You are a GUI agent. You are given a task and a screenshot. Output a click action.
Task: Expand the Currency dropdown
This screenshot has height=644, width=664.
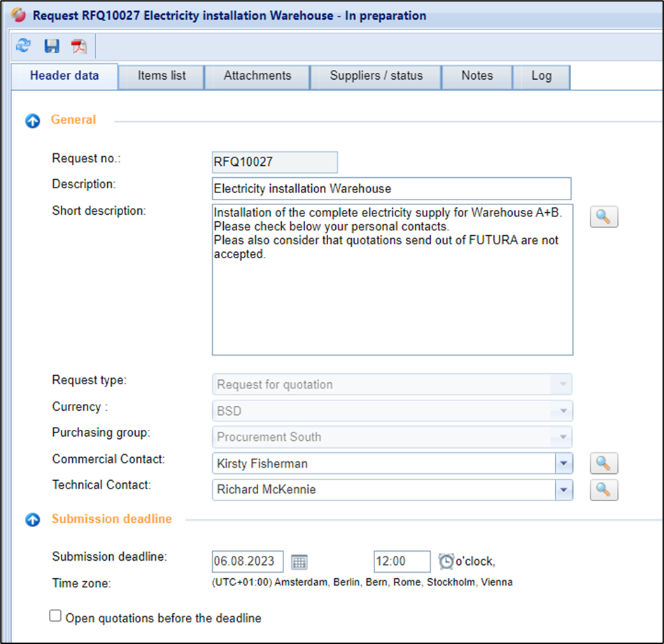click(x=563, y=411)
